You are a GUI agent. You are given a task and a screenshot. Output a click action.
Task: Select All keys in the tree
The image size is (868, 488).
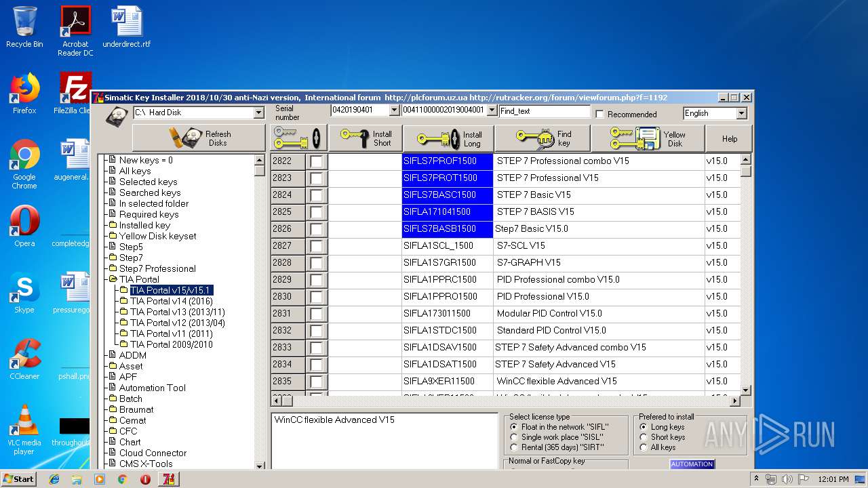tap(135, 171)
